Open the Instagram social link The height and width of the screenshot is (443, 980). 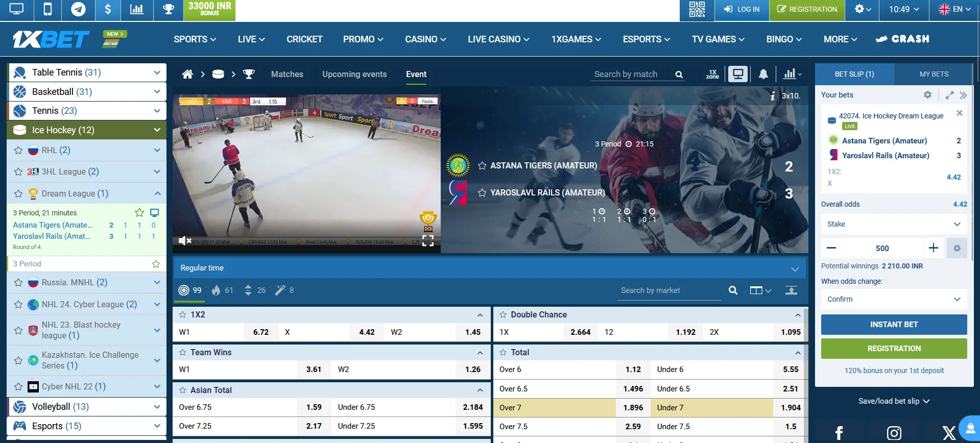pos(894,433)
